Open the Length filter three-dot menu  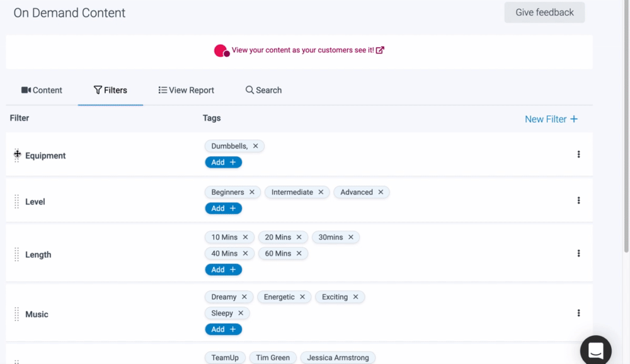578,253
